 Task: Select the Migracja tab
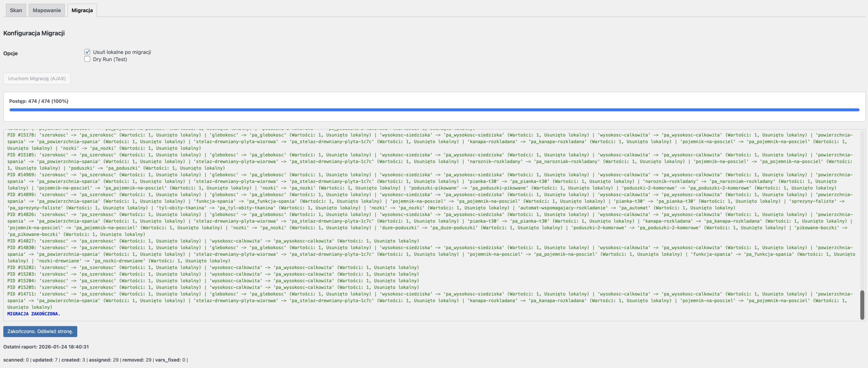(82, 10)
